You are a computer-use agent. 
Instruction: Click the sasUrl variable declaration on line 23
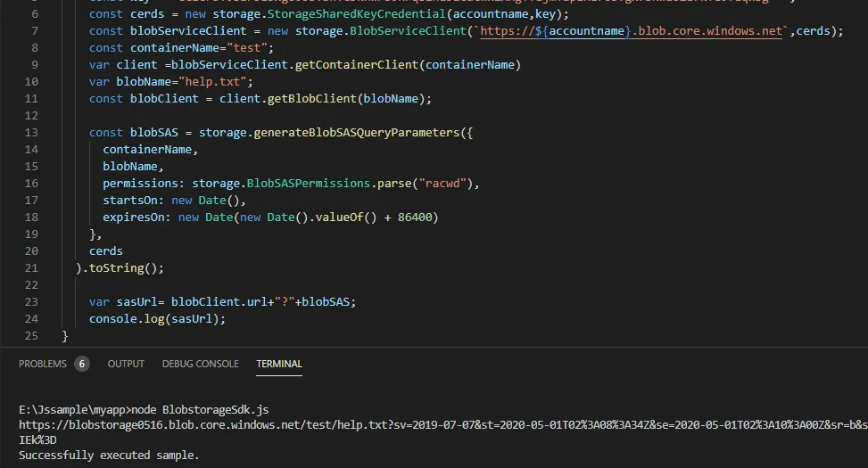(136, 302)
